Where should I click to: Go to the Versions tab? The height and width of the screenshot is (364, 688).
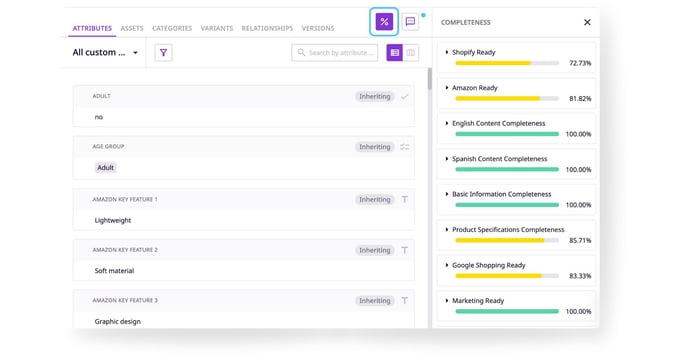tap(318, 28)
